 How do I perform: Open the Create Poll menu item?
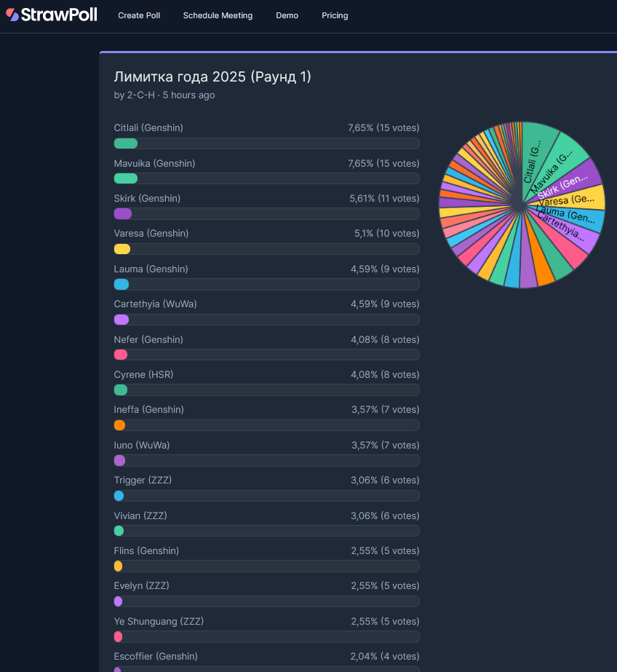tap(139, 15)
